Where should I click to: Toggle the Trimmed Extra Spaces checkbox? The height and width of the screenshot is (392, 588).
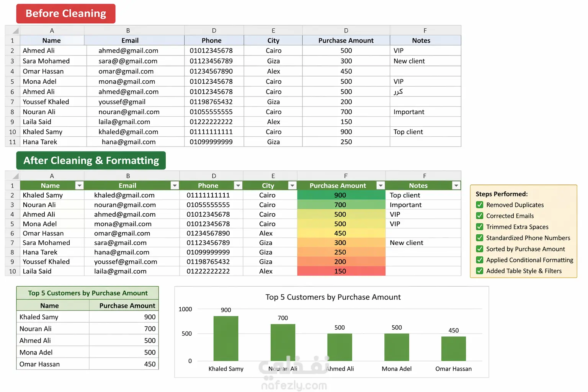point(479,227)
